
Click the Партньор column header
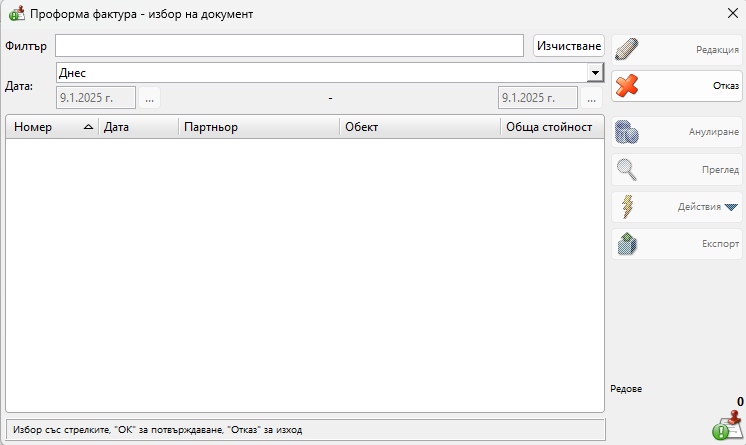(258, 127)
